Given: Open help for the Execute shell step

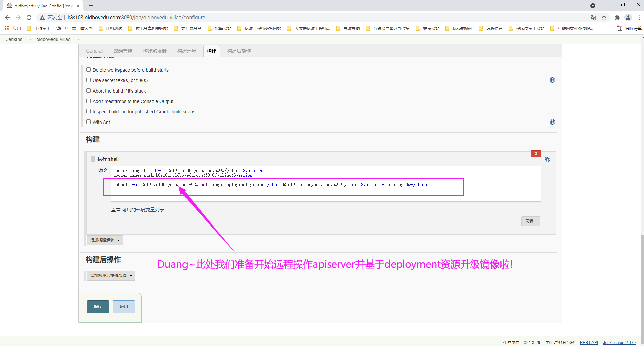Looking at the screenshot, I should pos(547,159).
